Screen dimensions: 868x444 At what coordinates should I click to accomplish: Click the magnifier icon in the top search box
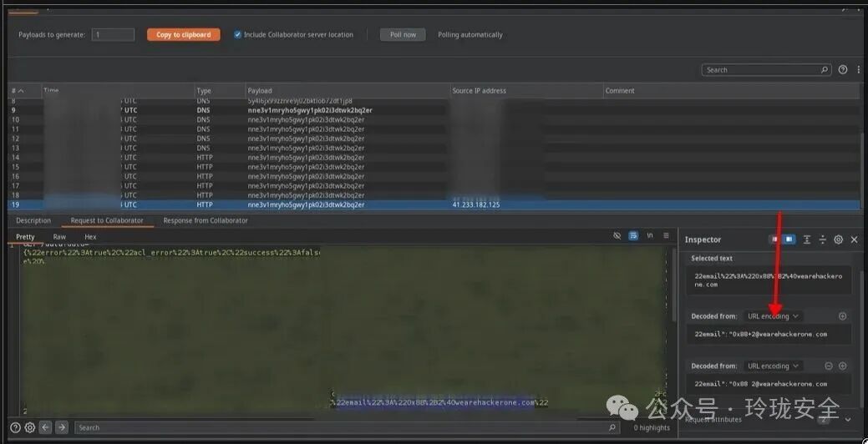(824, 69)
